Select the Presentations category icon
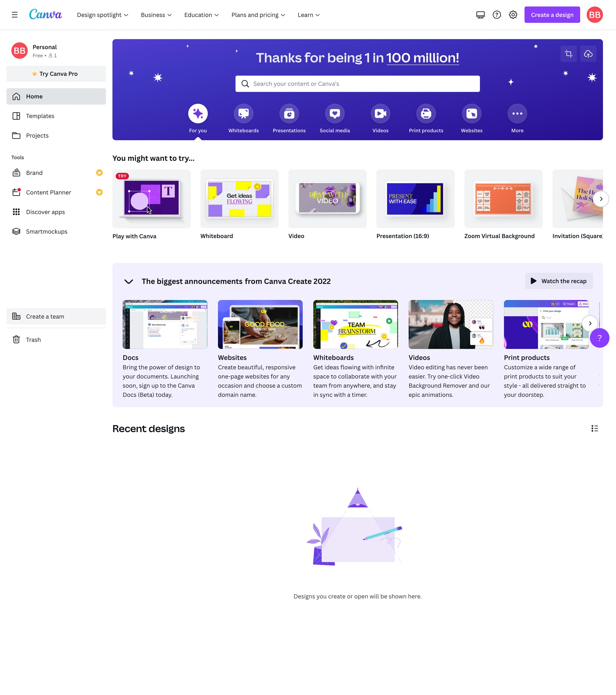Viewport: 616px width, 695px height. [x=289, y=114]
